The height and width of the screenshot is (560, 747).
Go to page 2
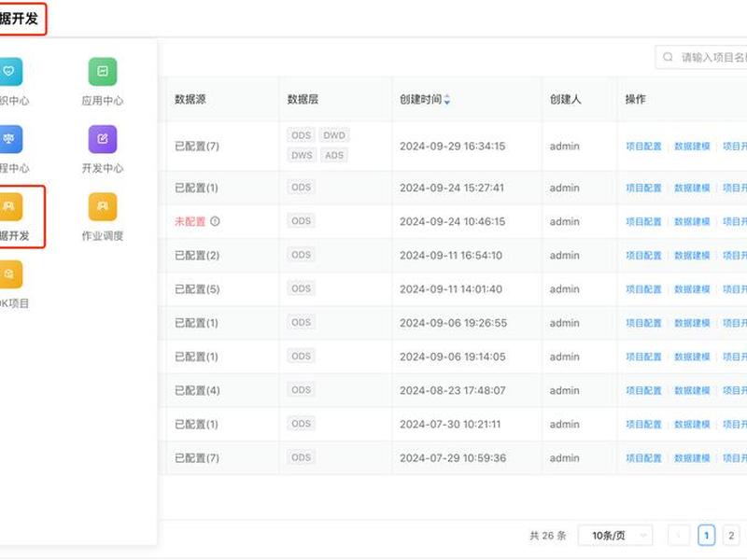coord(731,536)
